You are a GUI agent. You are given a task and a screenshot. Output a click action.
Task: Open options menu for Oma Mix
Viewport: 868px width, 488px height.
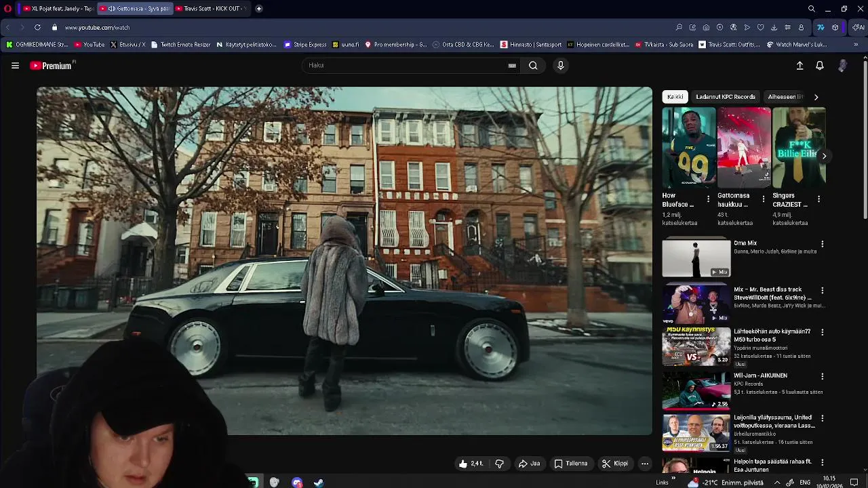822,244
